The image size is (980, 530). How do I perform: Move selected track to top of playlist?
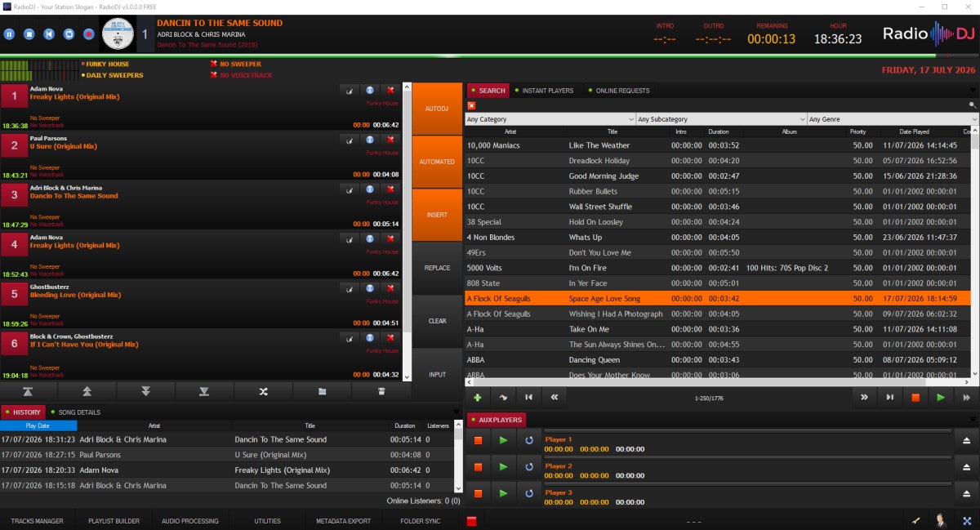(x=29, y=391)
